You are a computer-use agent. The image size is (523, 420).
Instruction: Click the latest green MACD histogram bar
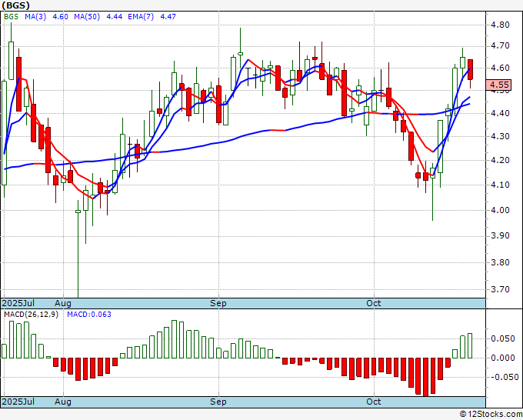[470, 345]
